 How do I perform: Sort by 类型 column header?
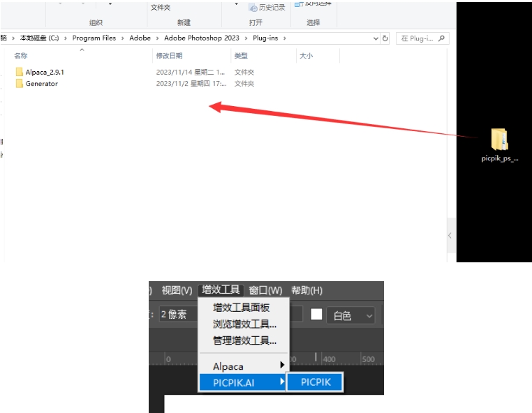pyautogui.click(x=241, y=56)
